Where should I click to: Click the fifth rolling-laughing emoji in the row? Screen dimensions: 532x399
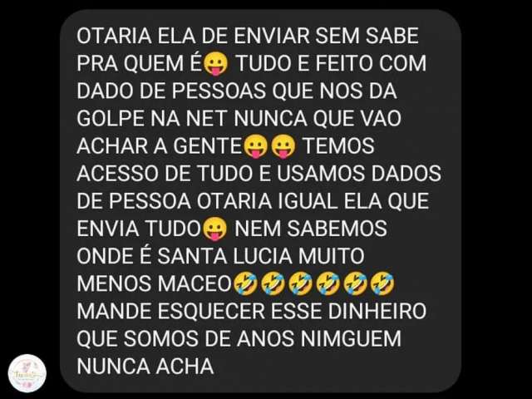point(355,283)
